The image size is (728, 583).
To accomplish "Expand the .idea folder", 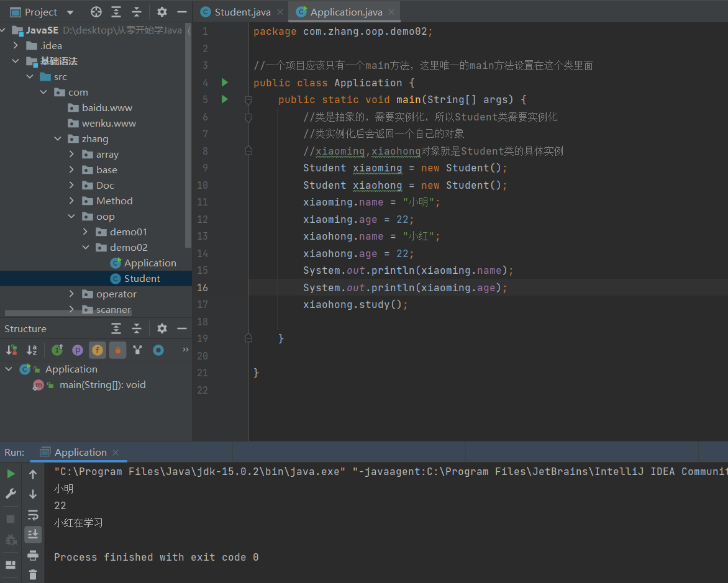I will [16, 45].
